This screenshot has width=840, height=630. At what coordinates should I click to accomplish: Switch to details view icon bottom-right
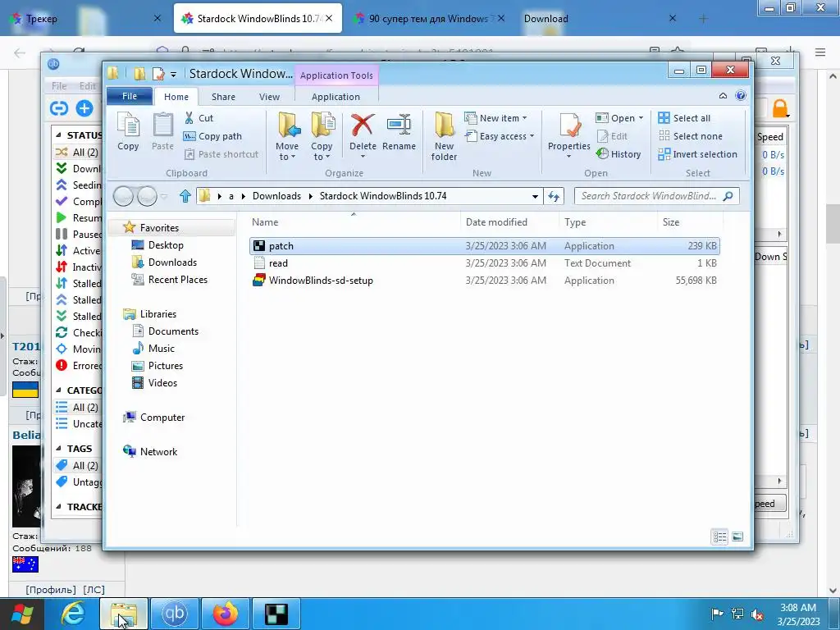(x=719, y=536)
